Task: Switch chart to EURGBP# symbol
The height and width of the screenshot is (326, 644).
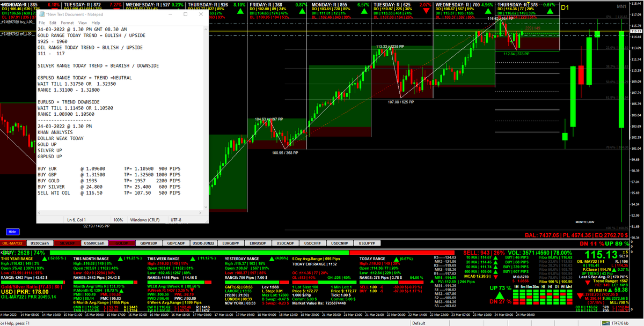Action: [231, 243]
